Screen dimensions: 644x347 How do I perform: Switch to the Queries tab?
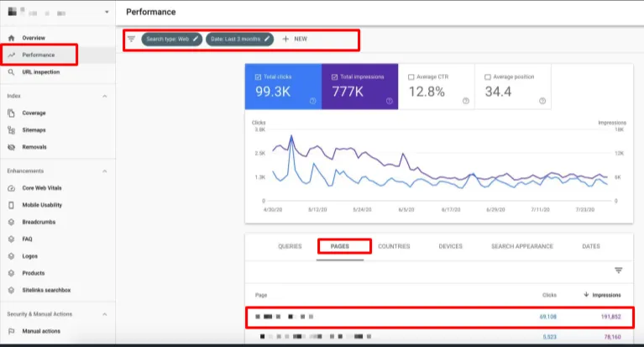pyautogui.click(x=290, y=246)
